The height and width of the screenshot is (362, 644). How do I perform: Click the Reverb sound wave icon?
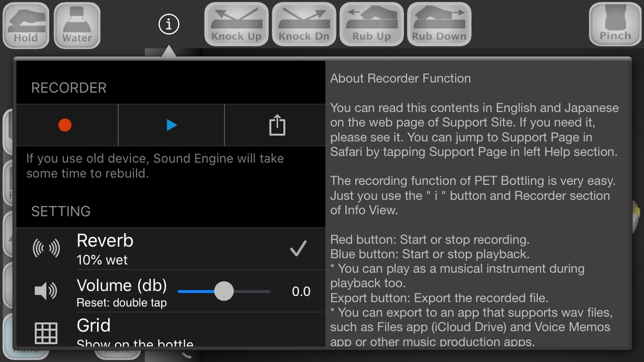[x=46, y=249]
